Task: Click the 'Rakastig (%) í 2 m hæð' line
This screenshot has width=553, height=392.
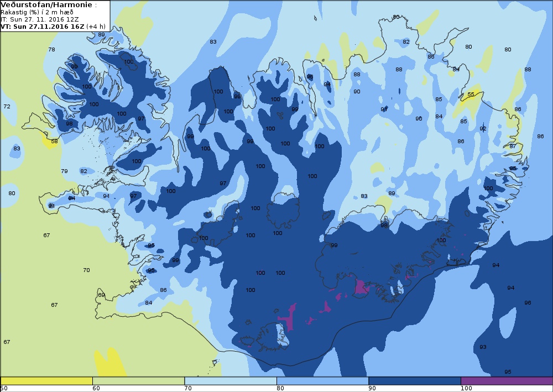Action: [37, 12]
